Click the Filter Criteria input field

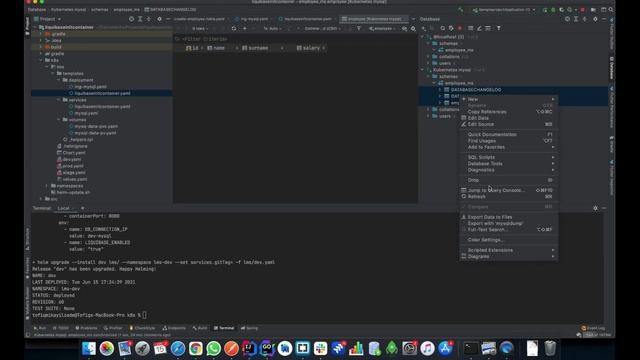pos(295,39)
